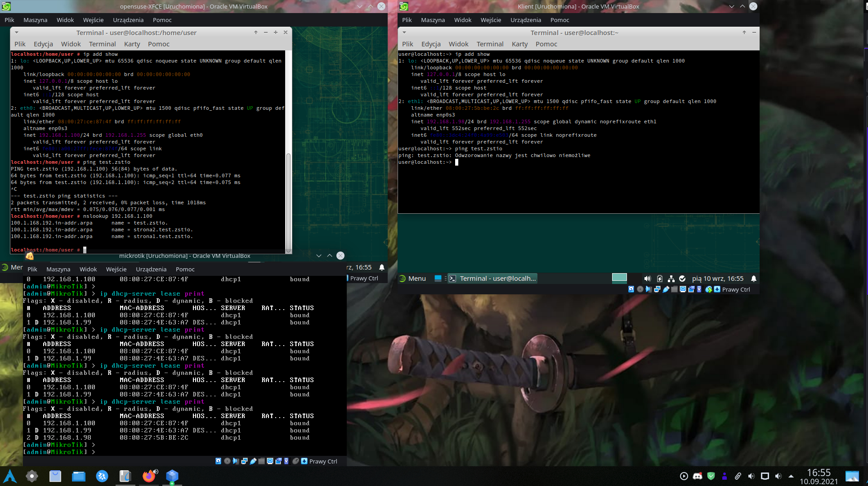Click the media player tray icon
The width and height of the screenshot is (868, 486).
coord(684,476)
